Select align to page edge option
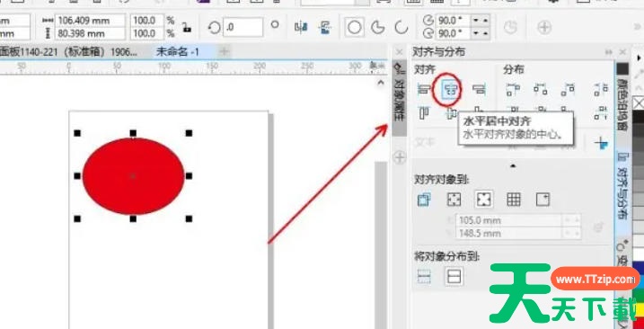The height and width of the screenshot is (329, 644). (454, 200)
